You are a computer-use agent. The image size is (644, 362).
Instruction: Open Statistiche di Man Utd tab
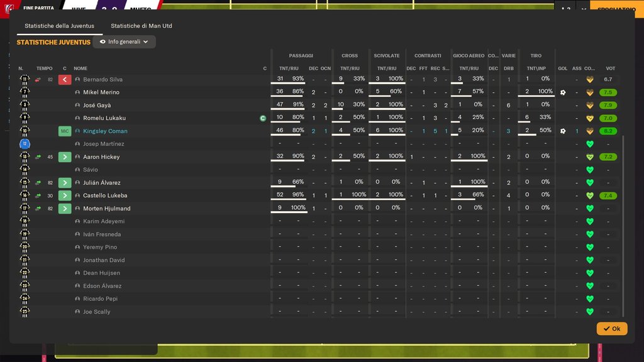(142, 26)
